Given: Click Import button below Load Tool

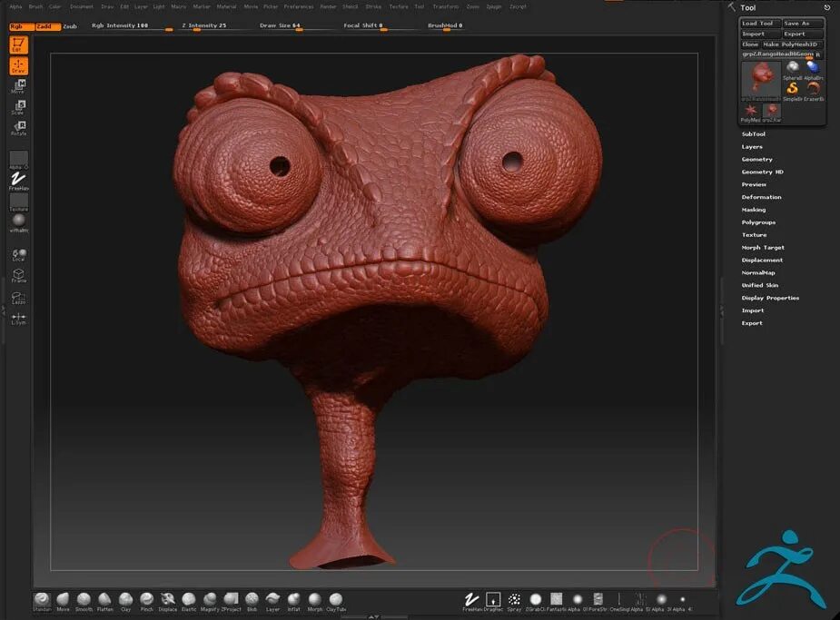Looking at the screenshot, I should 760,34.
